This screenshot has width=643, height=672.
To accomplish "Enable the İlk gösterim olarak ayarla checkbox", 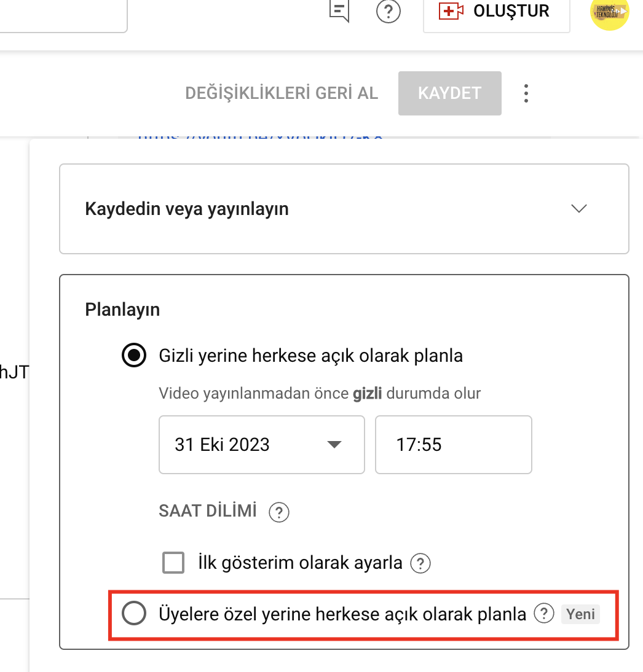I will tap(173, 563).
